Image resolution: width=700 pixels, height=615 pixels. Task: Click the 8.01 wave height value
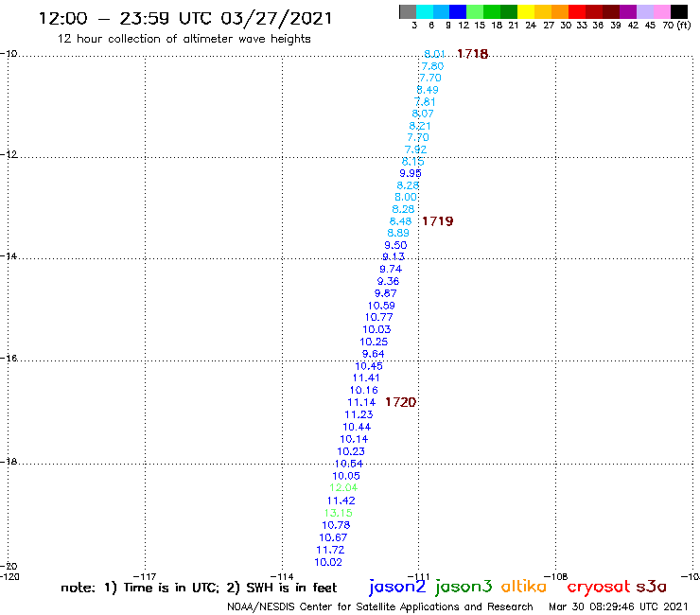click(434, 54)
